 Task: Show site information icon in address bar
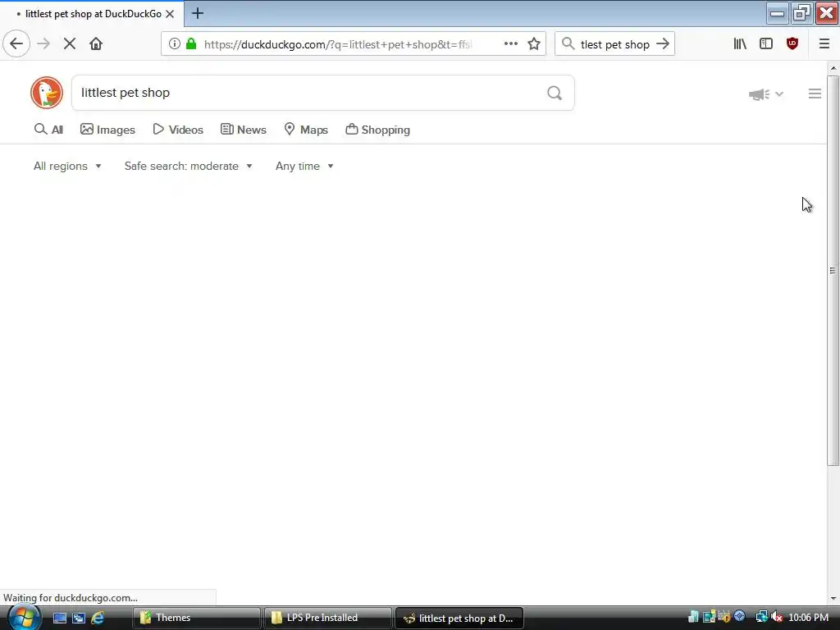pos(174,44)
